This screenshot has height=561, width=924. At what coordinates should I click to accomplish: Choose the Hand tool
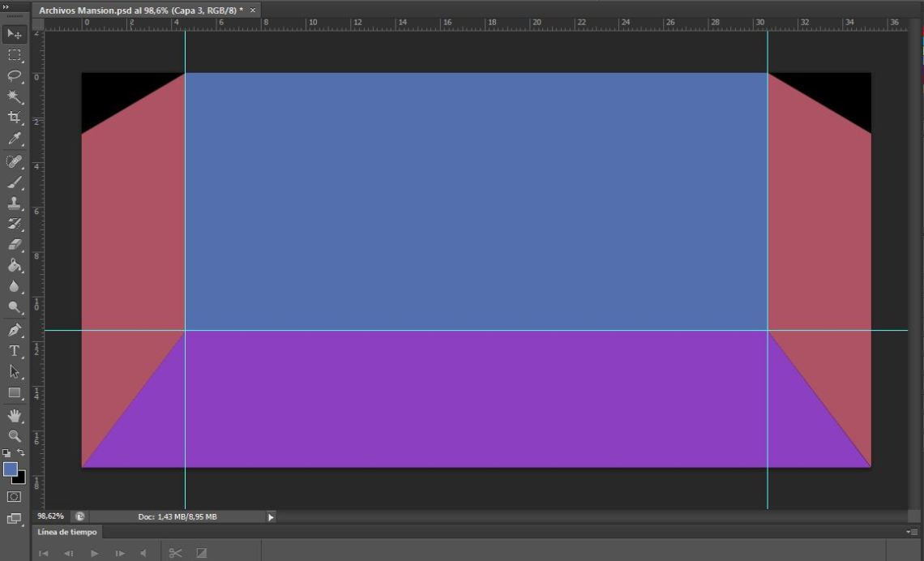tap(14, 415)
